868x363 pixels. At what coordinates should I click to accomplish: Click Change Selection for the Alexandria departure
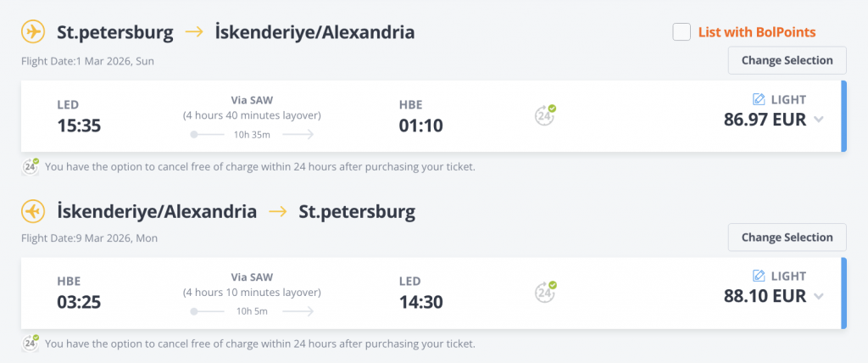[787, 237]
